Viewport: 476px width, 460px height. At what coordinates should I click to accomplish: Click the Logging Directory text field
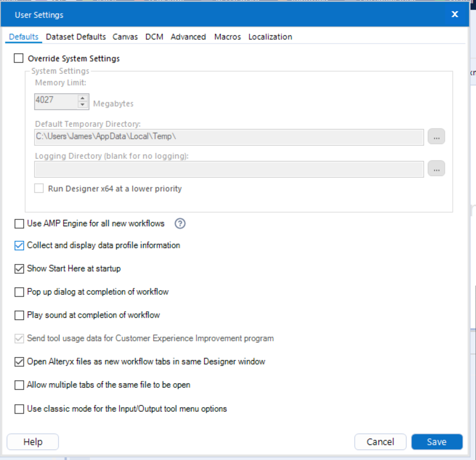point(229,169)
